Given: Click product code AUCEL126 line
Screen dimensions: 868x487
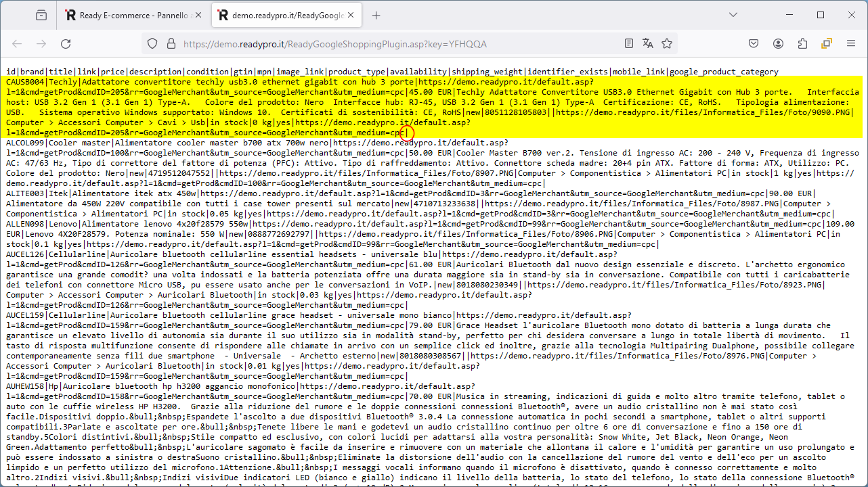Looking at the screenshot, I should [26, 254].
